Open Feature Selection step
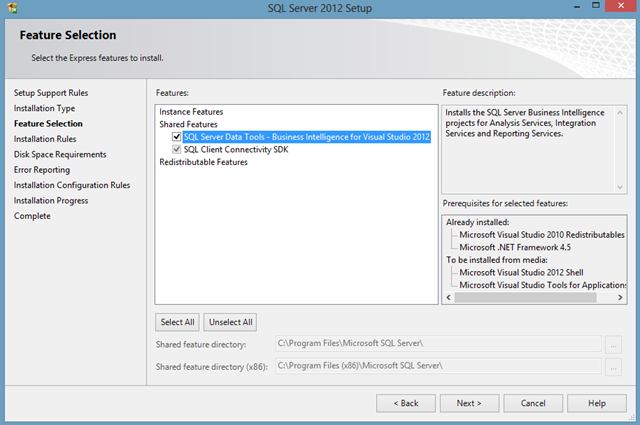This screenshot has width=640, height=425. pyautogui.click(x=48, y=124)
